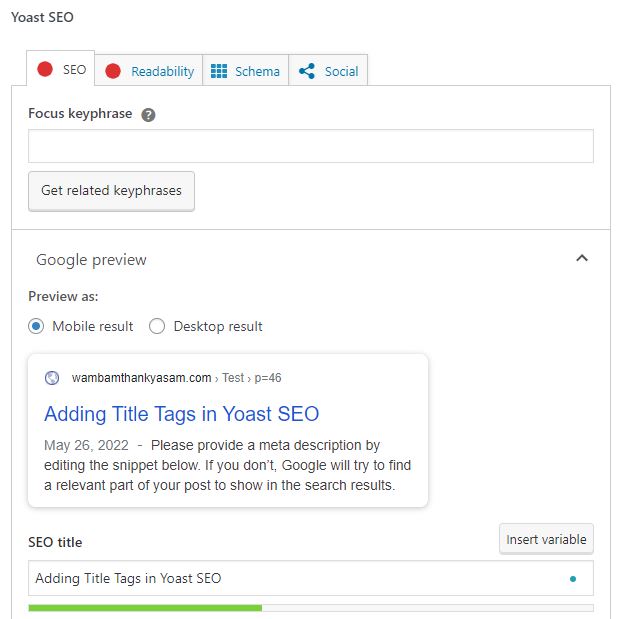Click into the Focus keyphrase input field
Image resolution: width=622 pixels, height=619 pixels.
pyautogui.click(x=310, y=146)
